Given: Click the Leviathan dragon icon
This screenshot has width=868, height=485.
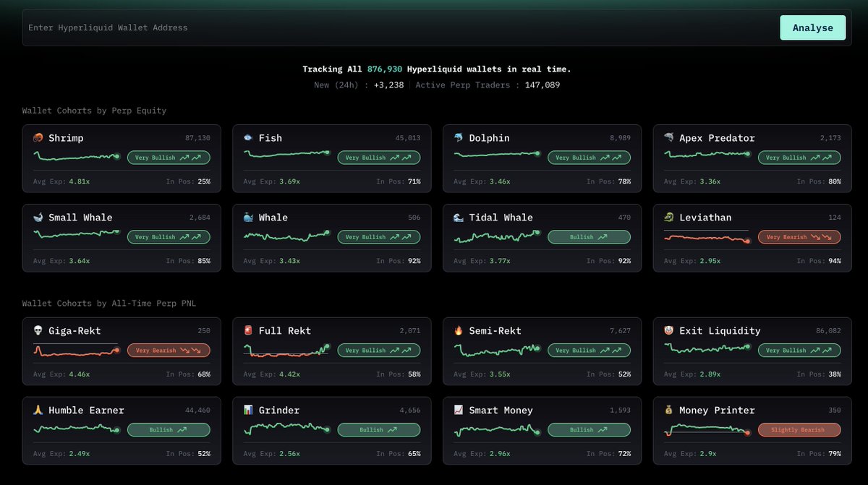Looking at the screenshot, I should pyautogui.click(x=669, y=218).
